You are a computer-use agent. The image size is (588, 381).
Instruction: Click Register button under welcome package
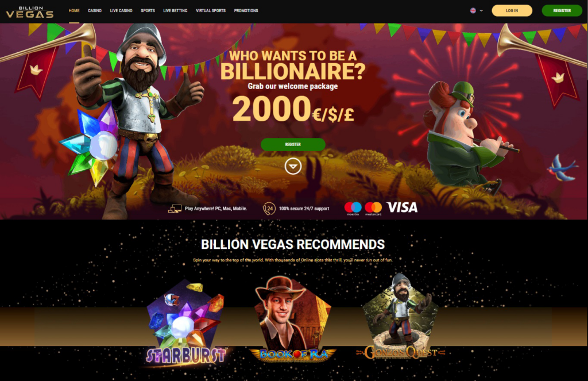[x=293, y=144]
